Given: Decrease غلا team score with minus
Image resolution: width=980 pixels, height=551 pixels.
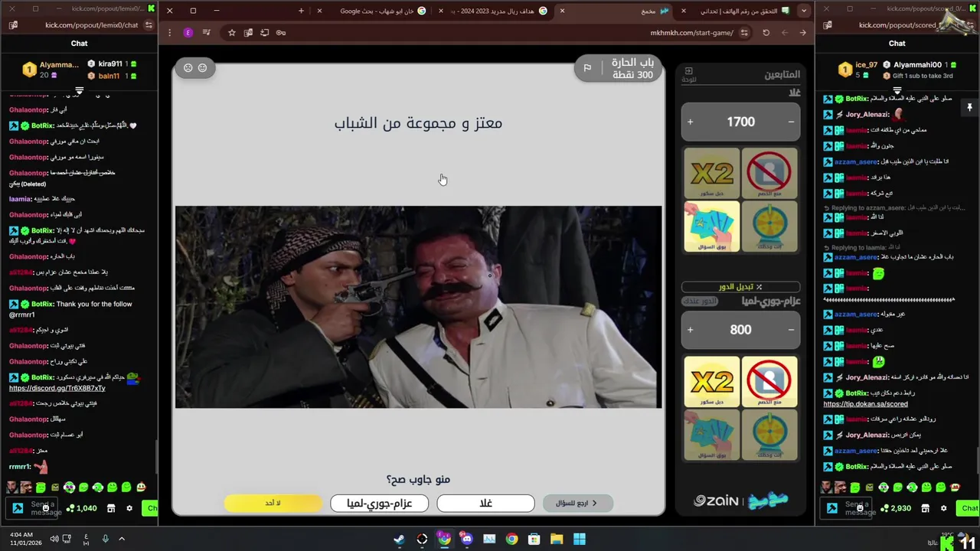Looking at the screenshot, I should click(x=791, y=122).
